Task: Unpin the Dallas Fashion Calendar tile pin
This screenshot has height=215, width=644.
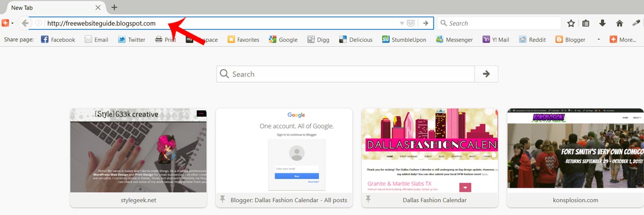Action: [369, 200]
